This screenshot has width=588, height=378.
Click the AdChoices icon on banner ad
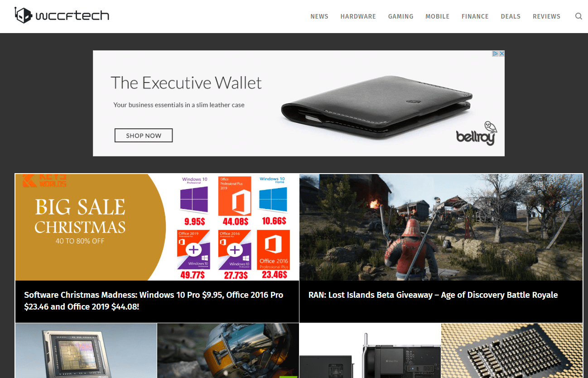click(498, 53)
